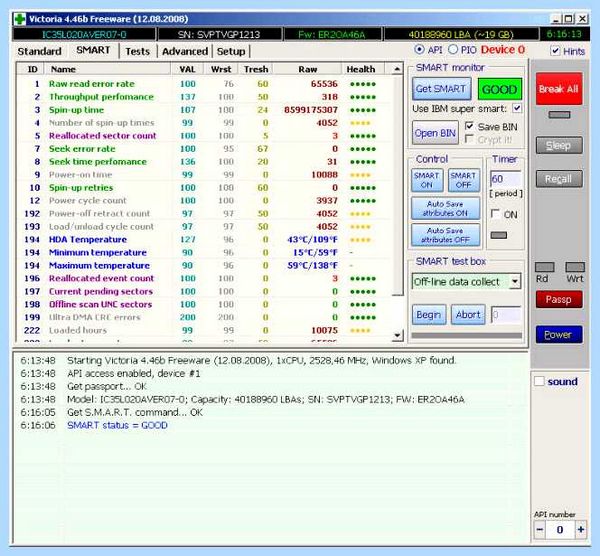The image size is (600, 556).
Task: Click the gray bar under Break All
Action: pyautogui.click(x=559, y=115)
